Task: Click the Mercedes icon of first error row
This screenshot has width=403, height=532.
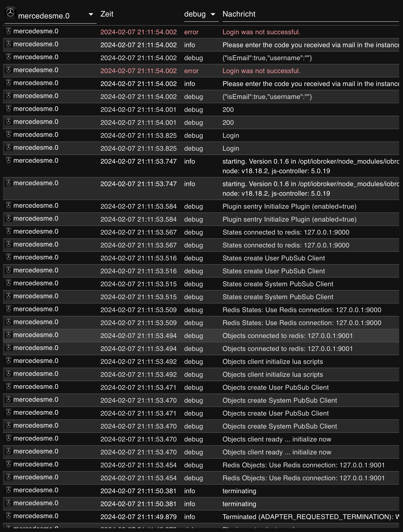Action: pyautogui.click(x=8, y=31)
